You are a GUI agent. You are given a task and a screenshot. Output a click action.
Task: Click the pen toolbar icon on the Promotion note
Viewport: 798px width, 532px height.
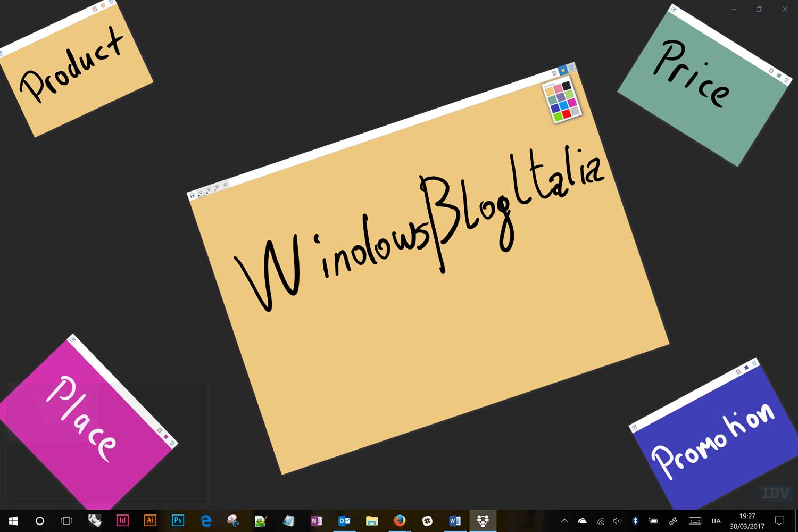point(634,427)
